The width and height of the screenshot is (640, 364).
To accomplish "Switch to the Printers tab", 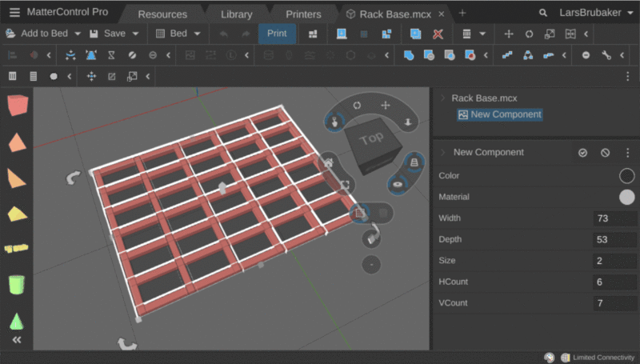I will [x=303, y=14].
